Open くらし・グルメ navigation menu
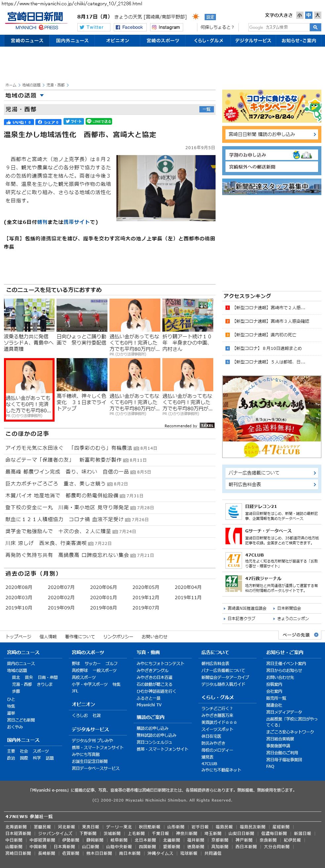Image resolution: width=325 pixels, height=868 pixels. [208, 41]
